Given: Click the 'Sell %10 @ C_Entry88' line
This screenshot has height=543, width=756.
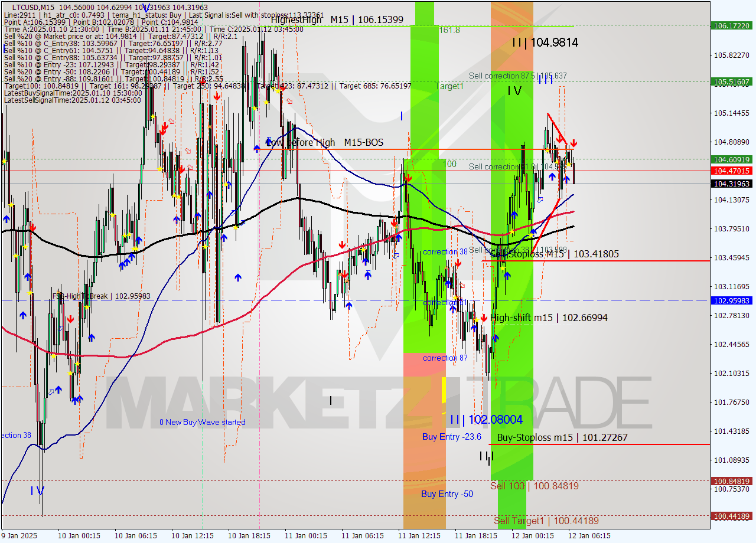Looking at the screenshot, I should 113,58.
